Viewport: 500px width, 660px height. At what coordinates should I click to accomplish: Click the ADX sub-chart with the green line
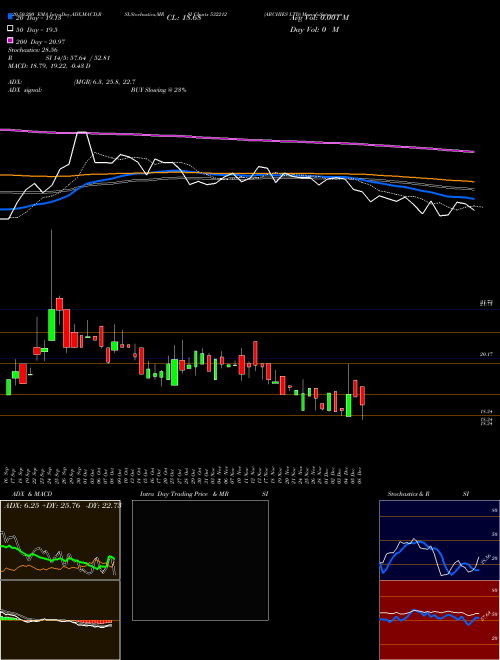[60, 540]
